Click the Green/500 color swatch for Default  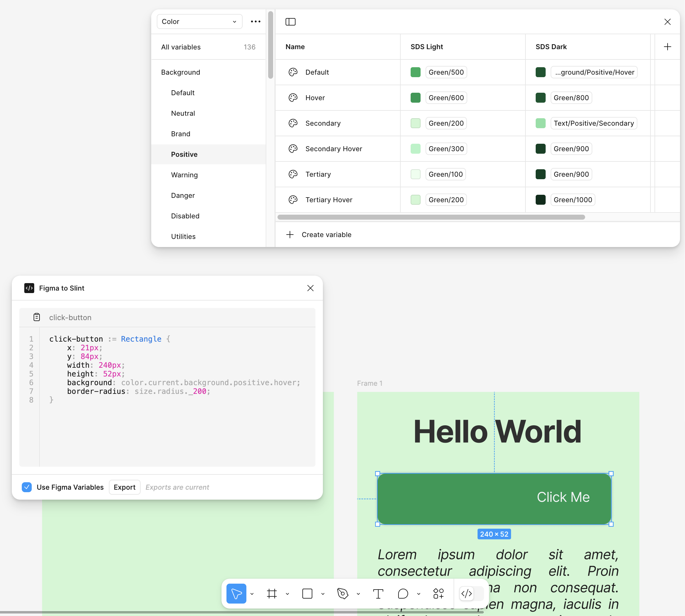coord(415,72)
